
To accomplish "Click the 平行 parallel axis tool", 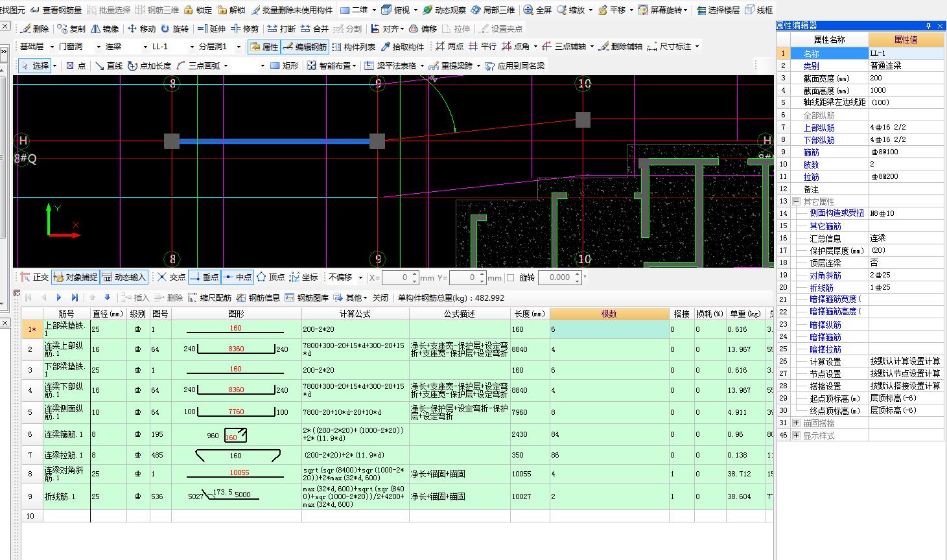I will [482, 47].
